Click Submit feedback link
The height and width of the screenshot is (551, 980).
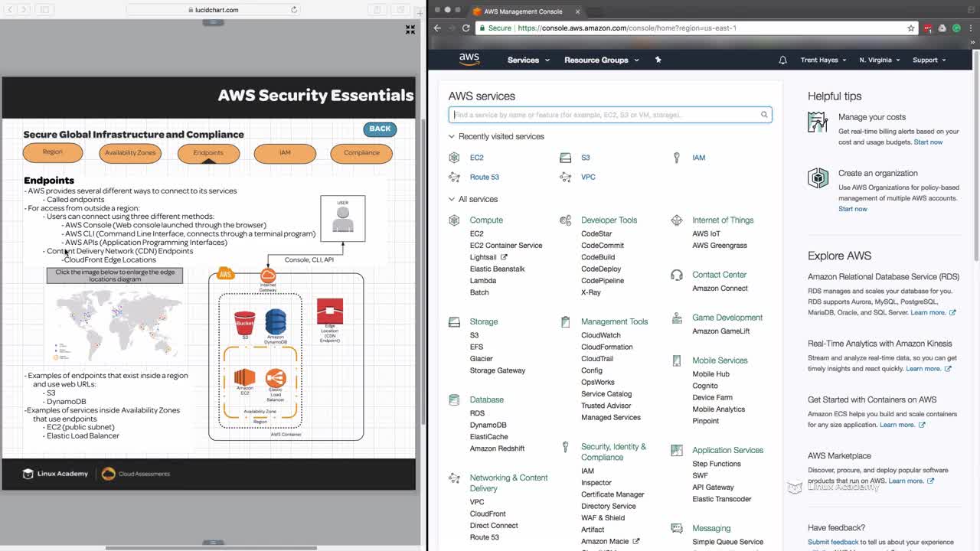833,542
